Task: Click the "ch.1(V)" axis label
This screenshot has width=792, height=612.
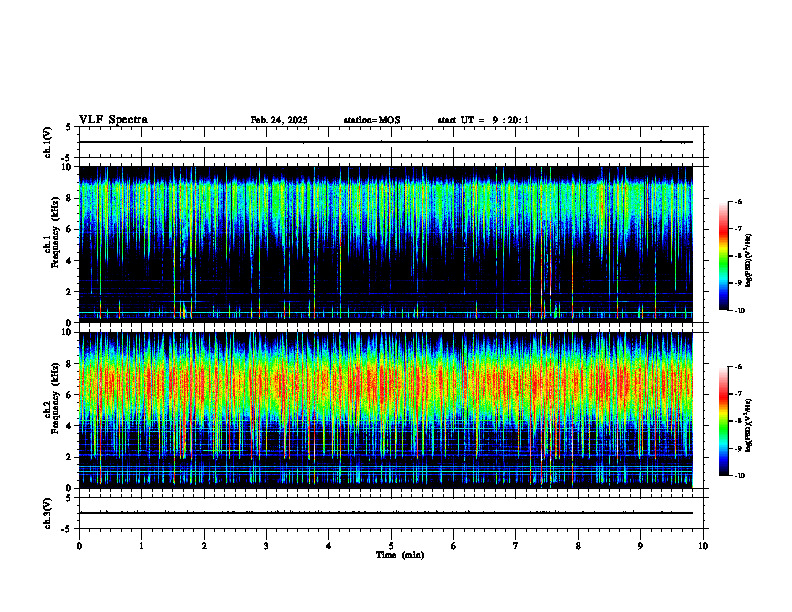Action: point(47,142)
